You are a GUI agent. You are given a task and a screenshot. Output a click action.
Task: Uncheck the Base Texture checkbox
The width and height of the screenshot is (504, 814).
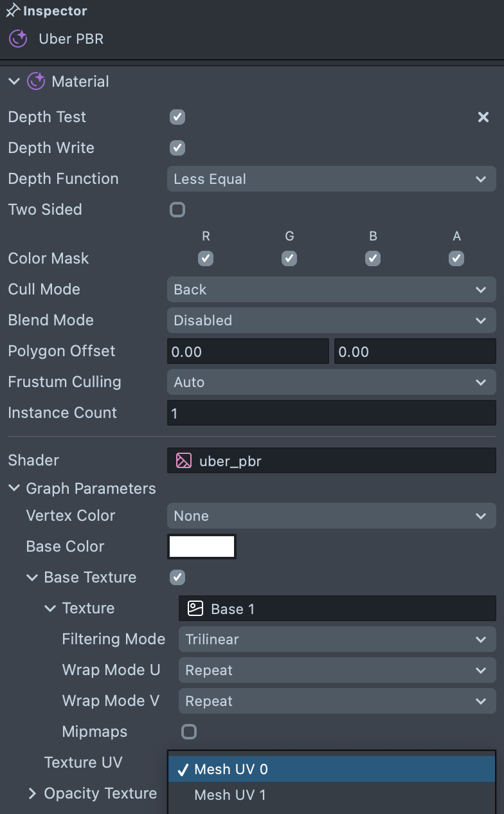point(177,577)
